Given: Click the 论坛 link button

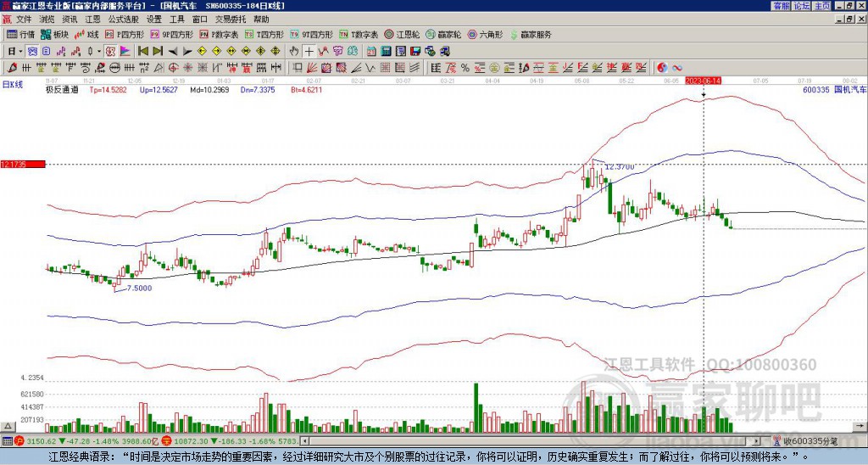Looking at the screenshot, I should tap(801, 6).
